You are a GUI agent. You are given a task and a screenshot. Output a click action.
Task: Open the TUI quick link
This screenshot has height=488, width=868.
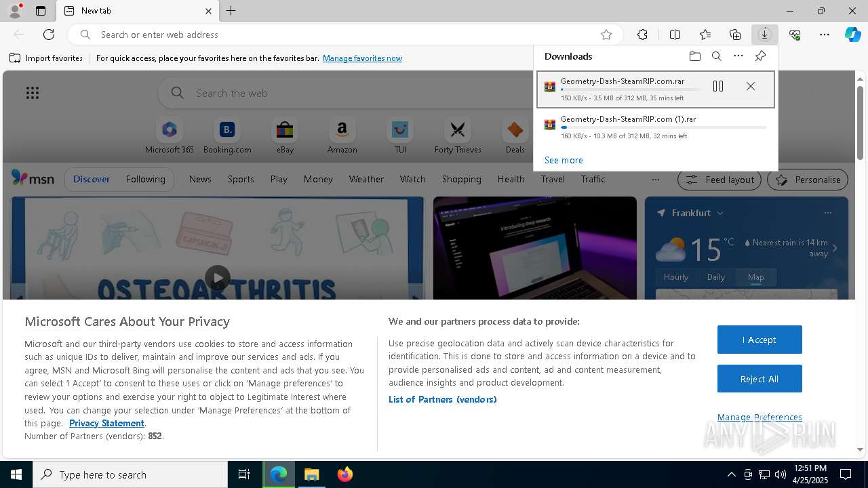point(400,136)
